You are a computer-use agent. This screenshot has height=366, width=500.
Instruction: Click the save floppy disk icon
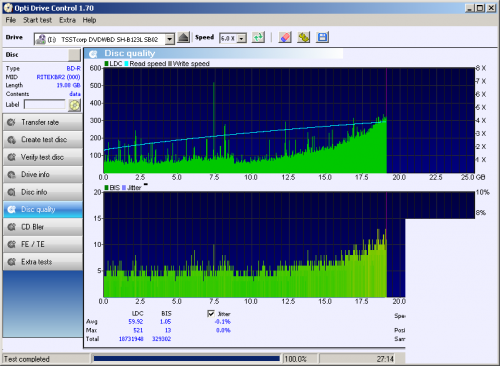click(322, 37)
